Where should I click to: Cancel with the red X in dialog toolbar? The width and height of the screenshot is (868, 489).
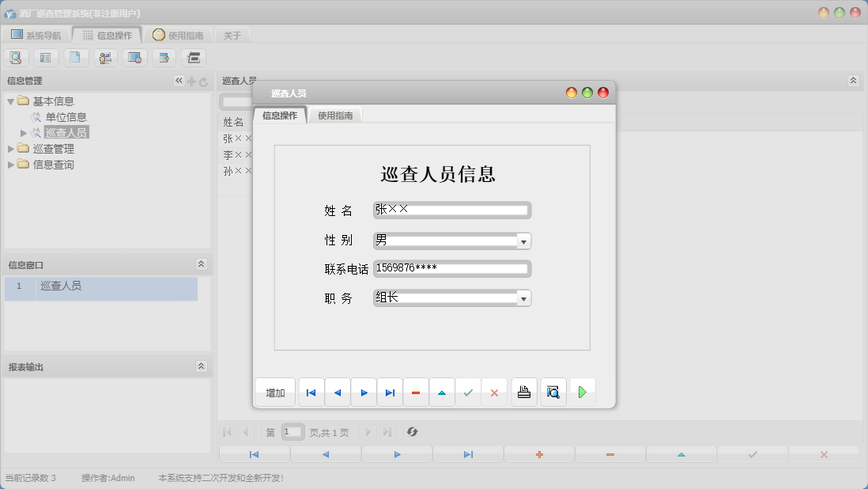click(x=494, y=392)
